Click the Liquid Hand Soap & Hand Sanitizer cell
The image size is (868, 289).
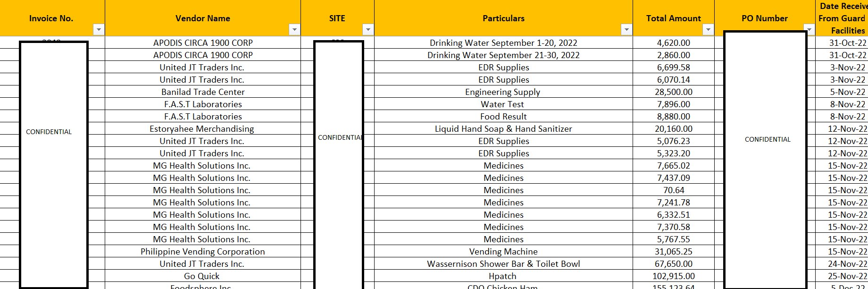[x=503, y=129]
